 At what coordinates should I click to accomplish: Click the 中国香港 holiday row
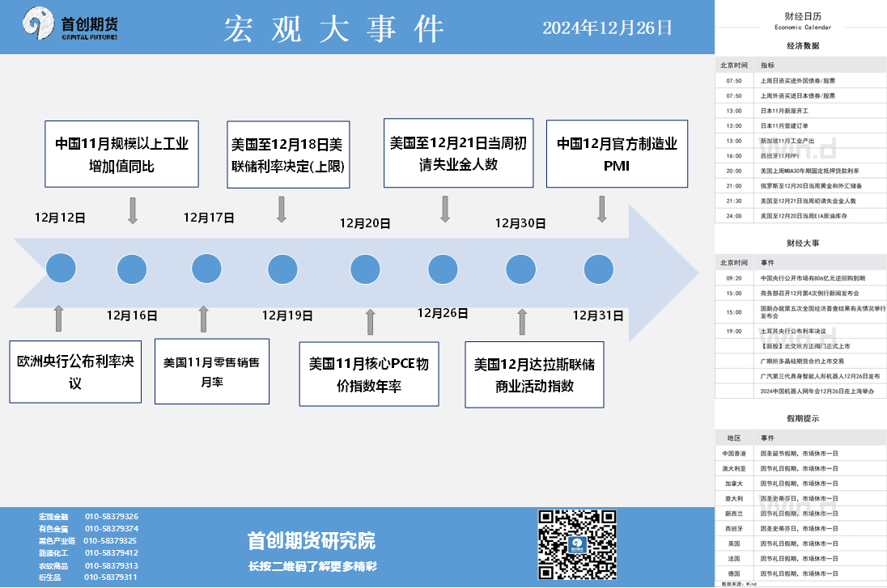[801, 454]
